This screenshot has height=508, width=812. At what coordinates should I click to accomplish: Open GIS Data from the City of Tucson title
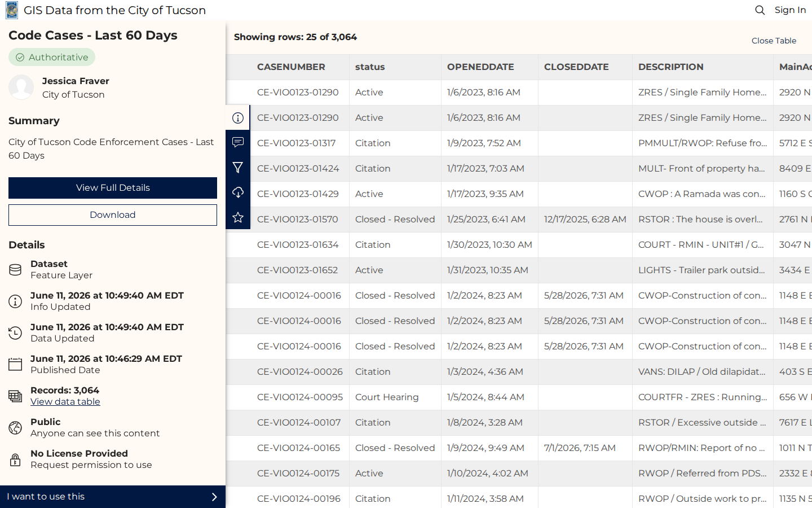tap(114, 10)
